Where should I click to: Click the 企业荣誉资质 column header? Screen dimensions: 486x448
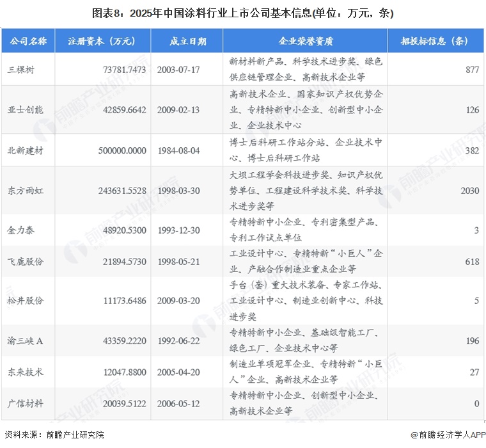[x=306, y=41]
